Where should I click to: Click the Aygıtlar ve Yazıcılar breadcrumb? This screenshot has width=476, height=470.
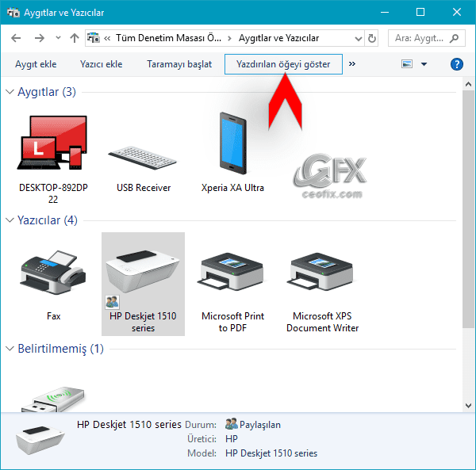(x=278, y=38)
